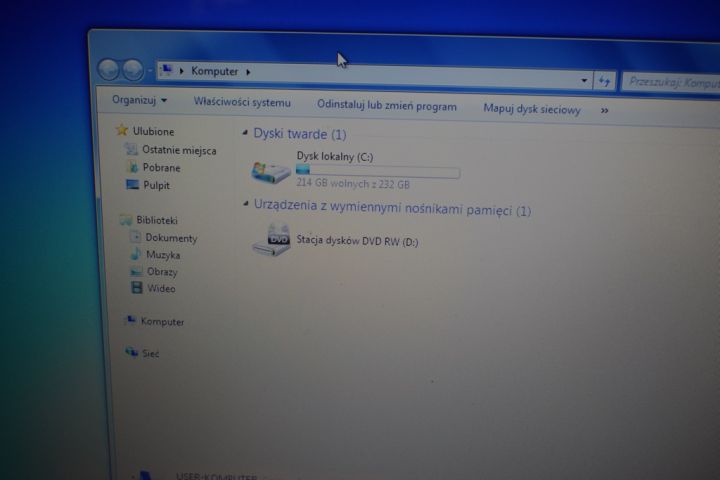720x480 pixels.
Task: Open the Obrazy library
Action: tap(161, 272)
